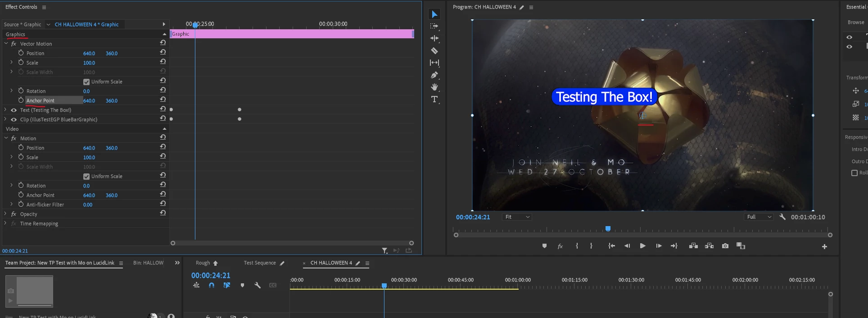Image resolution: width=868 pixels, height=318 pixels.
Task: Click the Extract button
Action: point(709,246)
